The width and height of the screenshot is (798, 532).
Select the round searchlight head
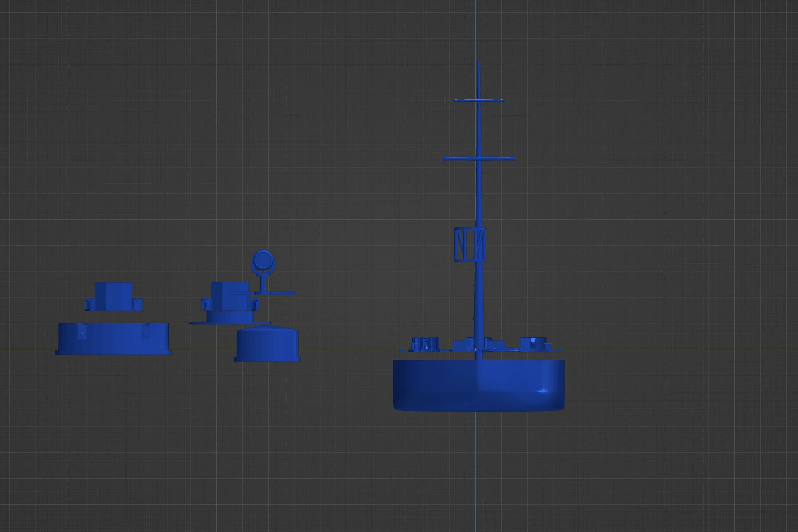click(263, 261)
